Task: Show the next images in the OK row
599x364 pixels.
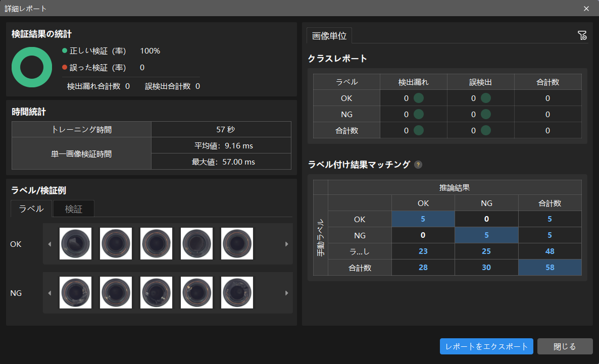Action: tap(286, 244)
